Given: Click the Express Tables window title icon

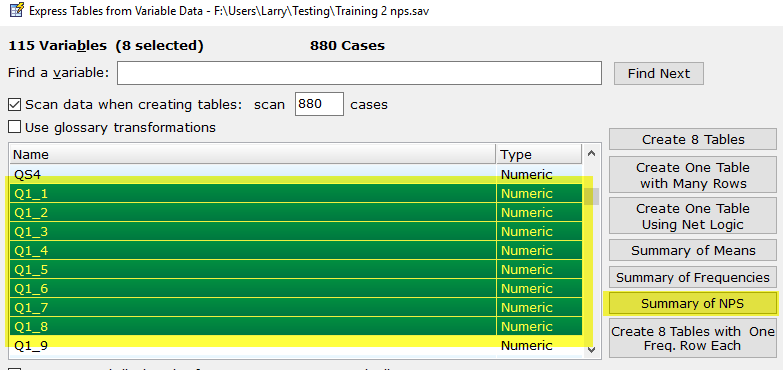Looking at the screenshot, I should tap(16, 10).
